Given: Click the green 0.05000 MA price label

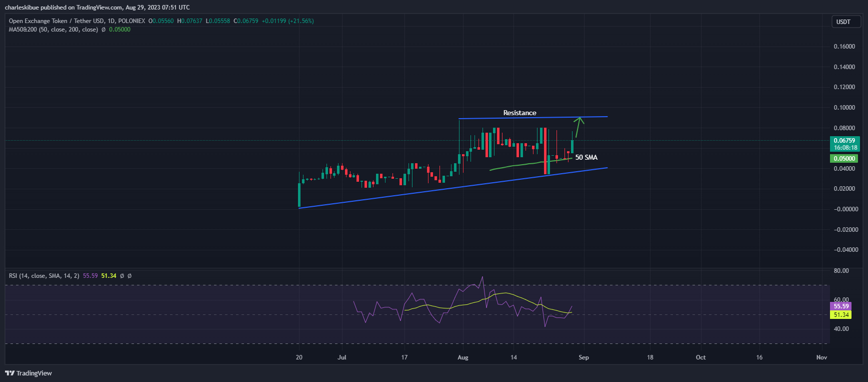Looking at the screenshot, I should 844,159.
